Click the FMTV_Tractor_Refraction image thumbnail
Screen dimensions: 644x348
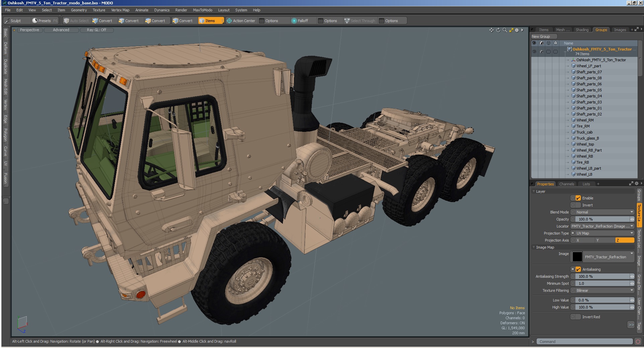[577, 257]
